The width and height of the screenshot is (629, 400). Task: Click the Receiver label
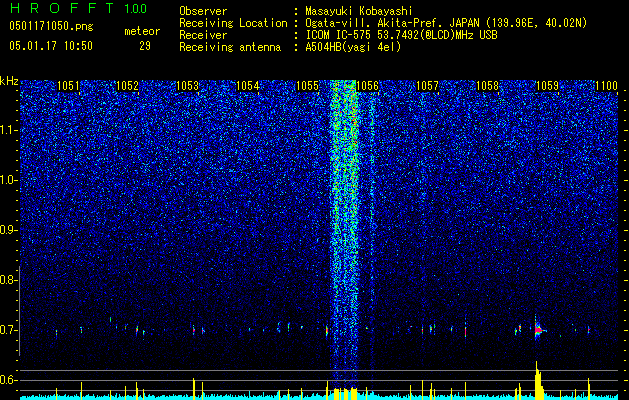click(203, 35)
